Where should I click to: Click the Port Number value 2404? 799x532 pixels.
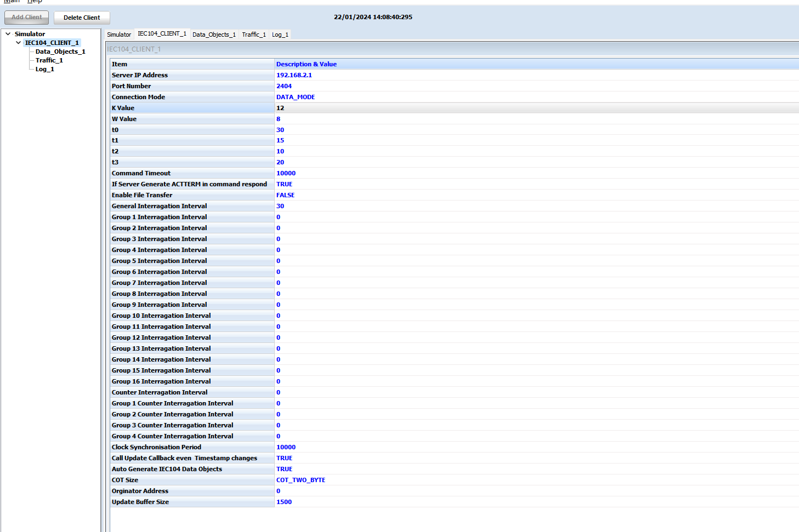click(284, 86)
